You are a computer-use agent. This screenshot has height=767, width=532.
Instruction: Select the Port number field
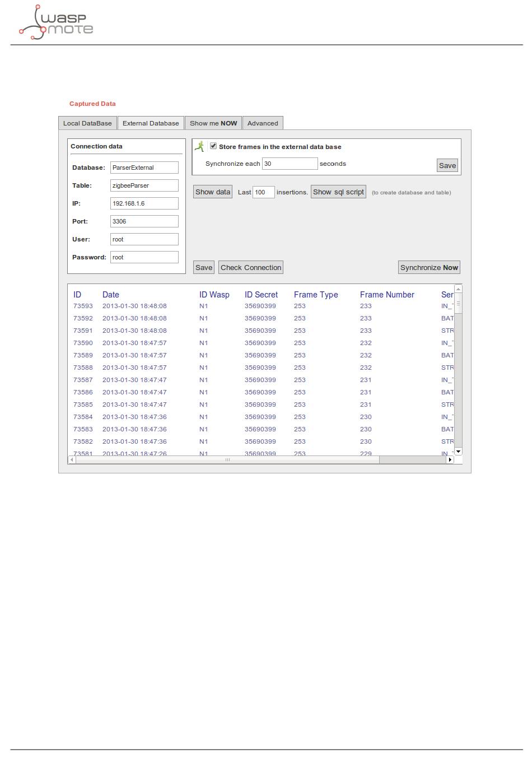click(144, 221)
